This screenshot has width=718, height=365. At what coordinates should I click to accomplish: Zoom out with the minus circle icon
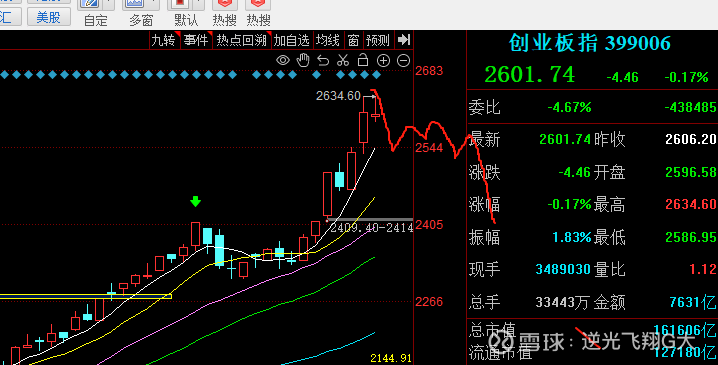403,60
